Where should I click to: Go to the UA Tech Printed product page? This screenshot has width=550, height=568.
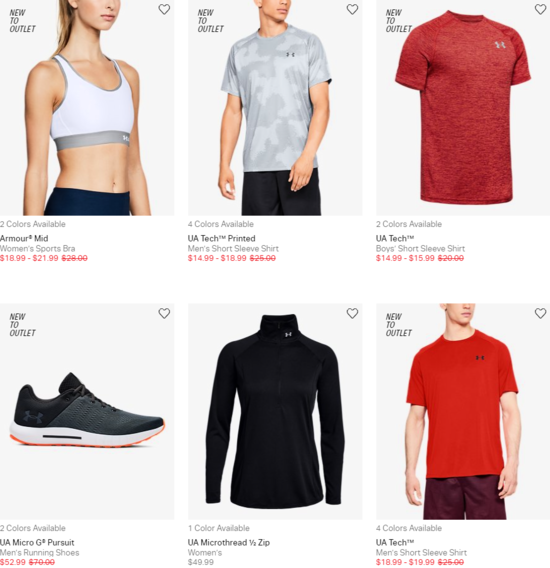pyautogui.click(x=221, y=238)
